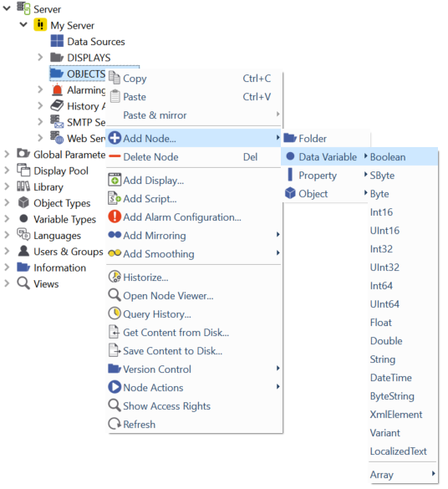Viewport: 448px width, 489px height.
Task: Choose Show Access Rights
Action: click(x=194, y=406)
